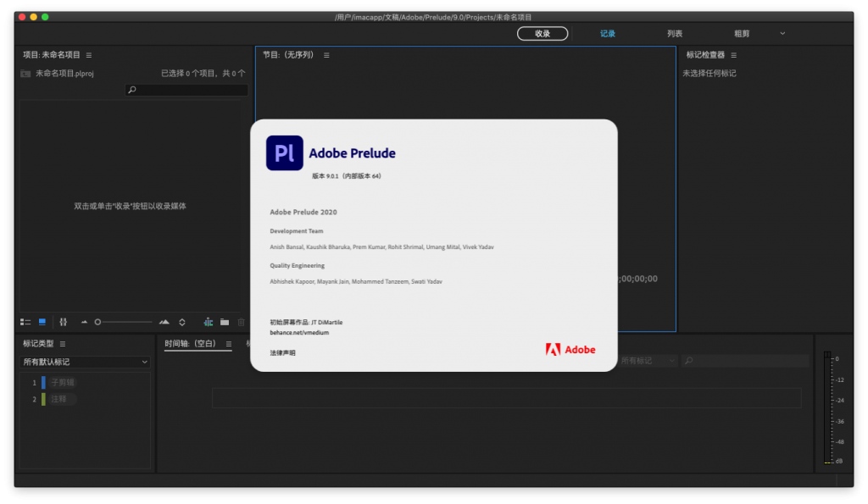The image size is (868, 504).
Task: Click 初始屏幕作品: JT DiMartile text
Action: 306,322
